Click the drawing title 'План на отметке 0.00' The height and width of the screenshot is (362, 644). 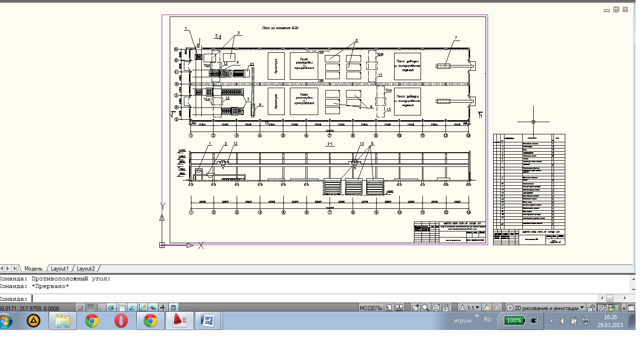(x=280, y=28)
